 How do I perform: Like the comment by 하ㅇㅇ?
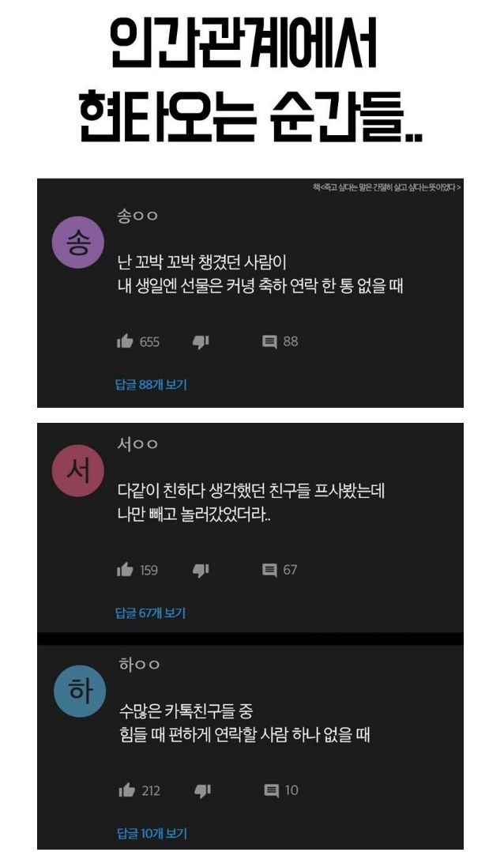(126, 790)
